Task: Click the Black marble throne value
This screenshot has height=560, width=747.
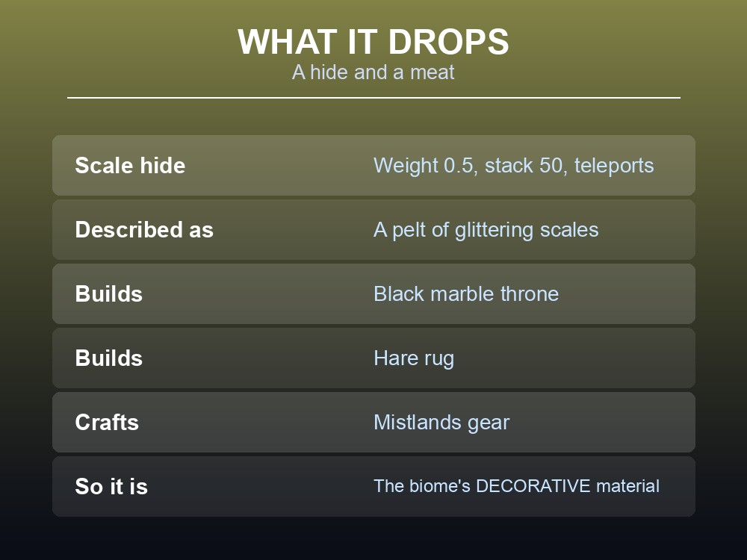Action: 466,293
